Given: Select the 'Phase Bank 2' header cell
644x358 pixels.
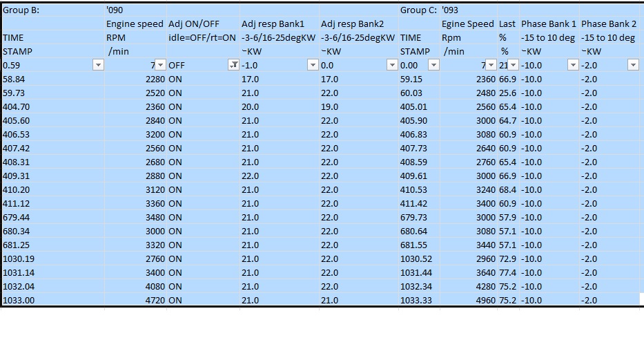Looking at the screenshot, I should (609, 23).
